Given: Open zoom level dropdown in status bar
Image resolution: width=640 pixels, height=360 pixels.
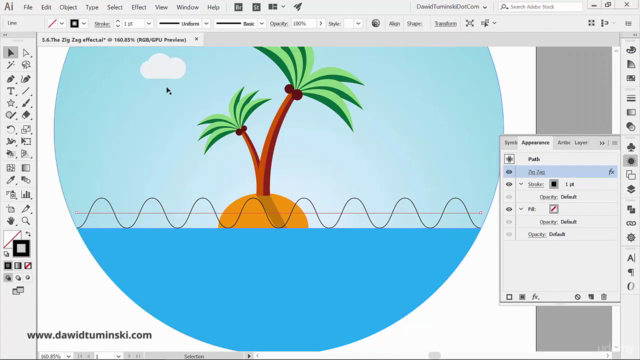Looking at the screenshot, I should (x=68, y=356).
